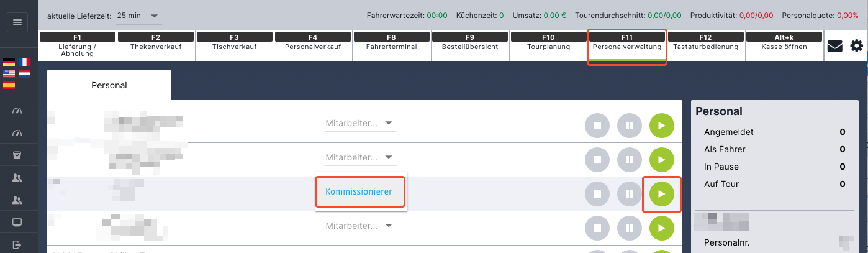Go to F10 Tourplanung
Screen dimensions: 868x253
[x=548, y=46]
